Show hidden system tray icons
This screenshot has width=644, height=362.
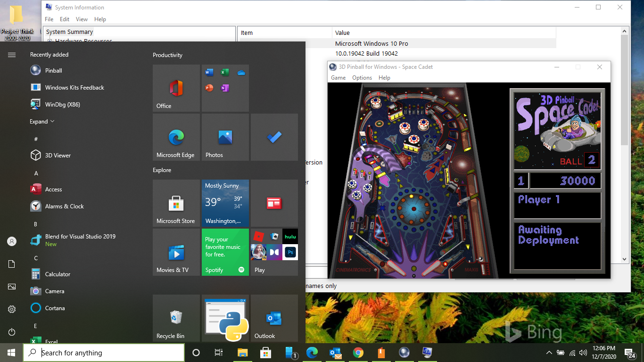coord(549,353)
